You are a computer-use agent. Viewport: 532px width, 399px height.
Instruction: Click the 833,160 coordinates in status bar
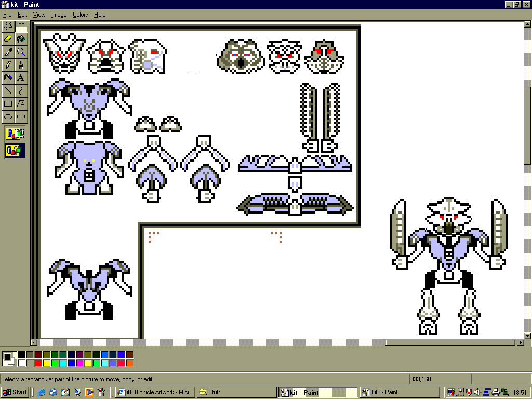tap(420, 379)
